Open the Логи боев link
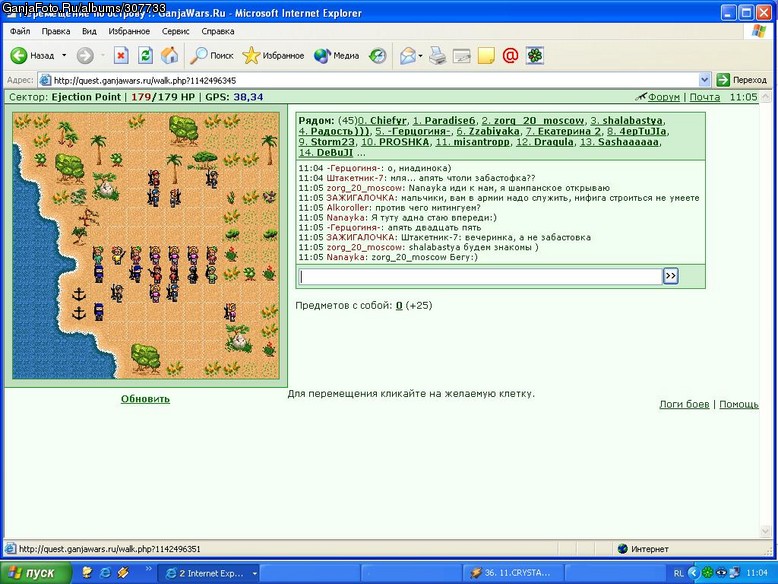 (684, 404)
